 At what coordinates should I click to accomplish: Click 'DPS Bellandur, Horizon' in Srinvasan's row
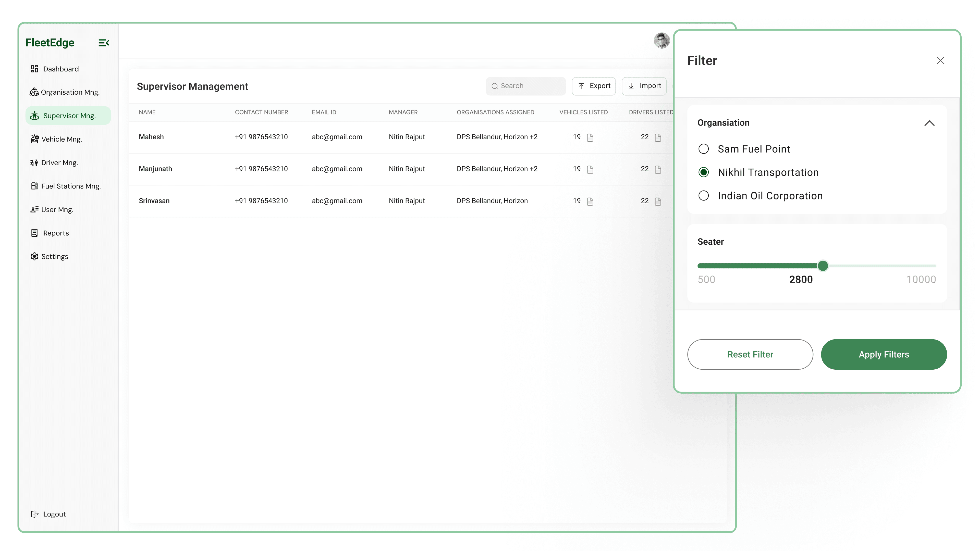[492, 201]
